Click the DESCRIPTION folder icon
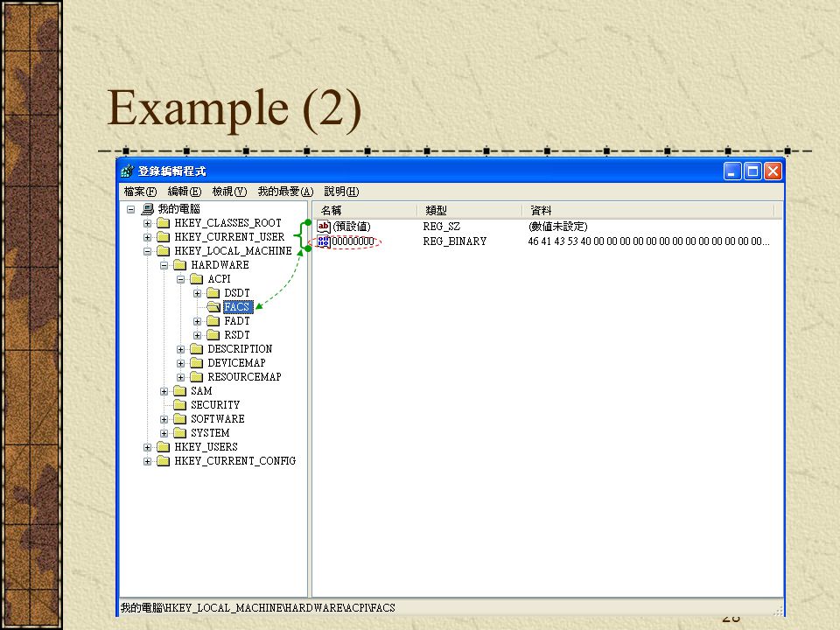 coord(197,349)
